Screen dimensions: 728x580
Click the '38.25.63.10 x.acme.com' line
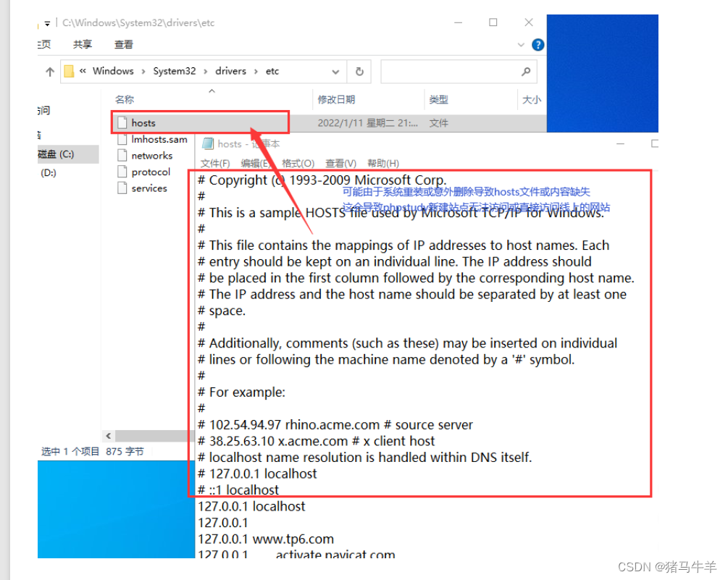(316, 441)
